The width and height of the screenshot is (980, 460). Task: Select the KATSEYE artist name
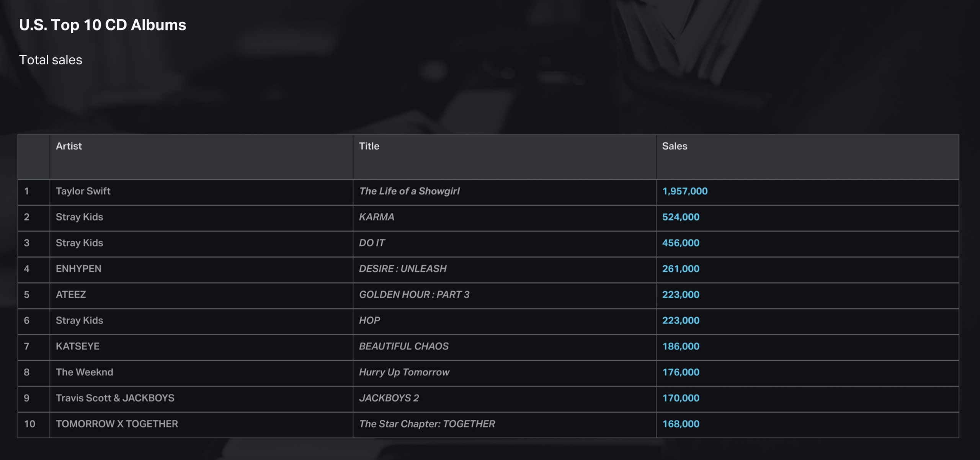pyautogui.click(x=78, y=346)
